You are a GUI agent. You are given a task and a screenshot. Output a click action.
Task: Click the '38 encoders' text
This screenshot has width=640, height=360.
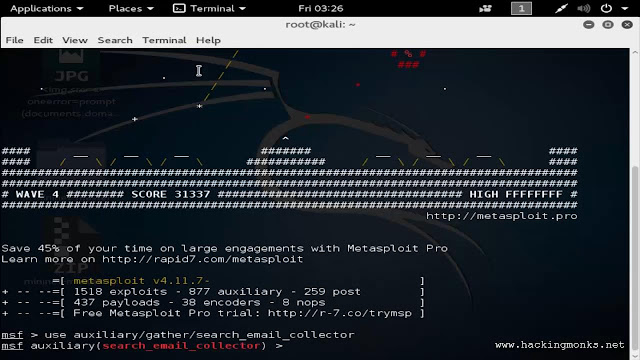pyautogui.click(x=221, y=302)
